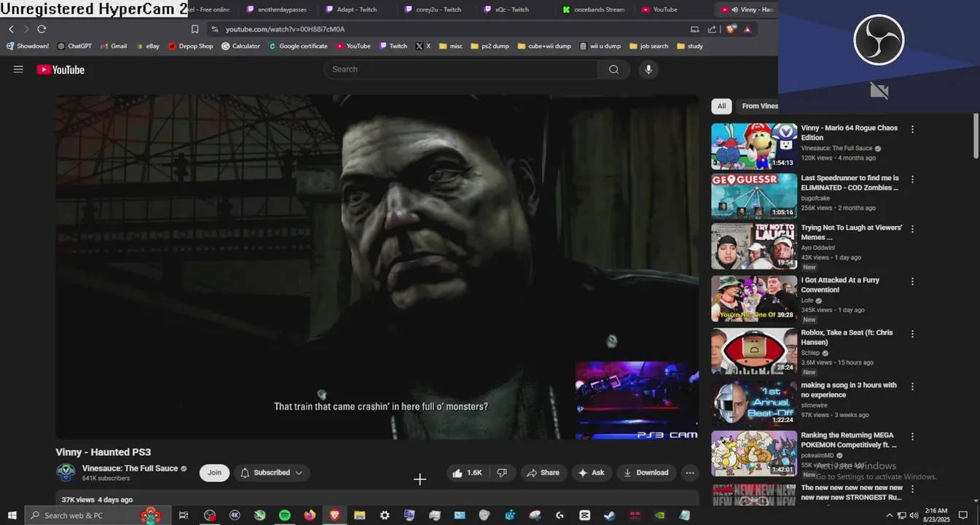Switch to the YouTube browser tab
980x525 pixels.
(672, 9)
